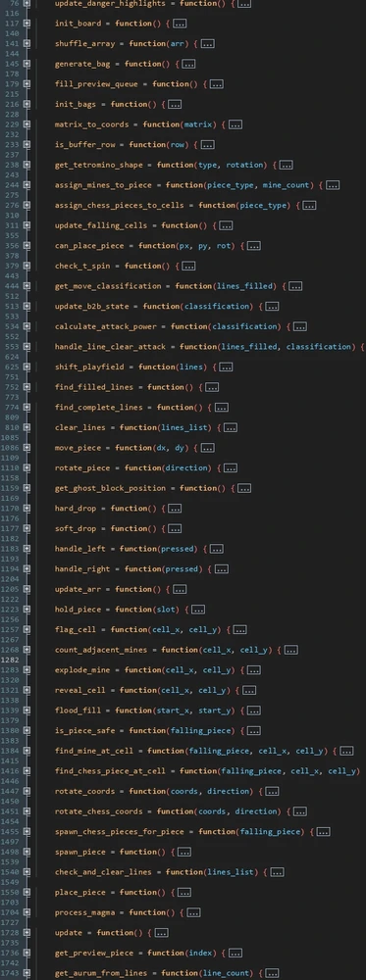Click the ellipsis marker after update_arr
Screen dimensions: 366x980
(x=180, y=589)
